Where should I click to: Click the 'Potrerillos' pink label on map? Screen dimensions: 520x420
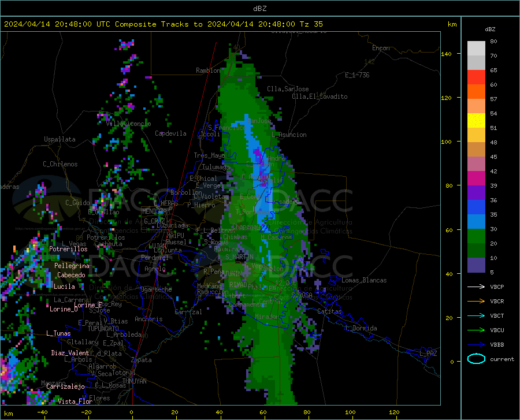click(x=68, y=249)
